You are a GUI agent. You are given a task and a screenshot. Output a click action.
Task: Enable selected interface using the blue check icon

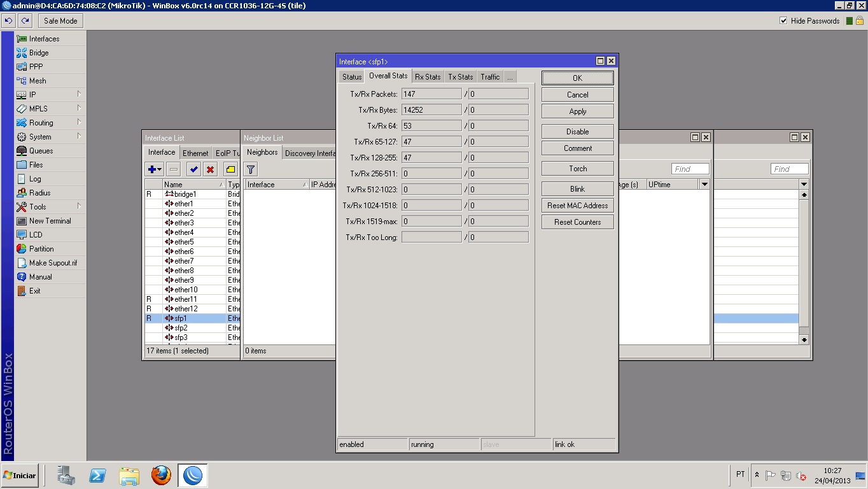click(x=193, y=169)
